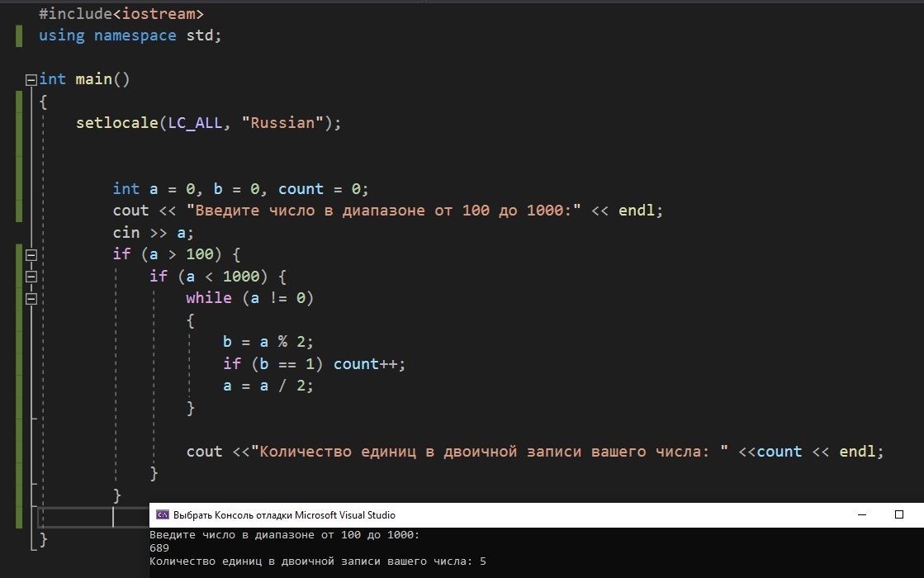Click the string 'Количество единиц в двоичной записи вашего числа:'

coord(490,452)
